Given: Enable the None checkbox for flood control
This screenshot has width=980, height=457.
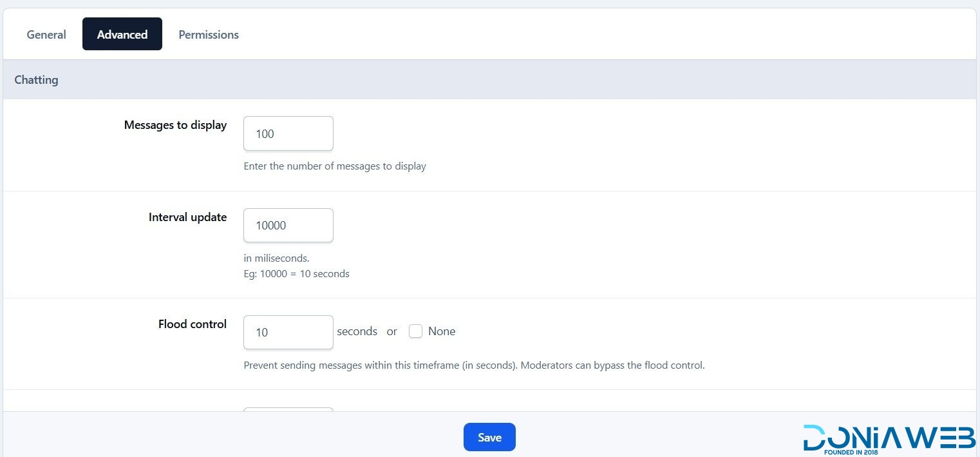Looking at the screenshot, I should click(x=415, y=331).
